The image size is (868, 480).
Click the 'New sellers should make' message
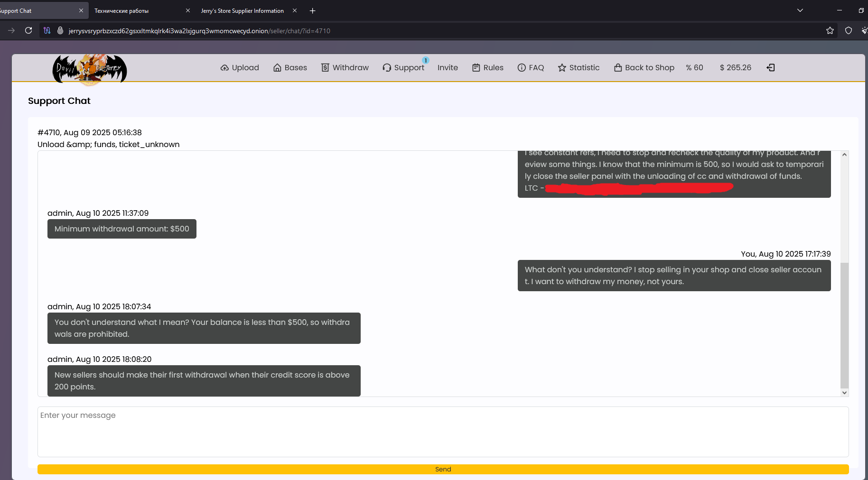point(204,380)
